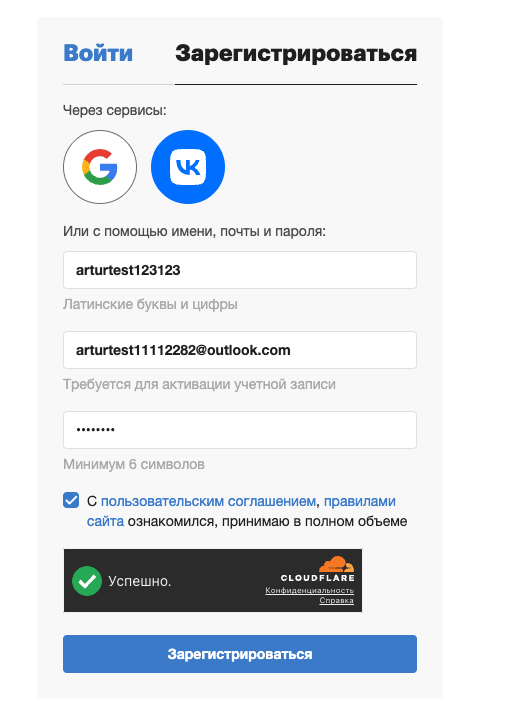Click the Через сервисы: label
The image size is (524, 715).
pyautogui.click(x=115, y=110)
